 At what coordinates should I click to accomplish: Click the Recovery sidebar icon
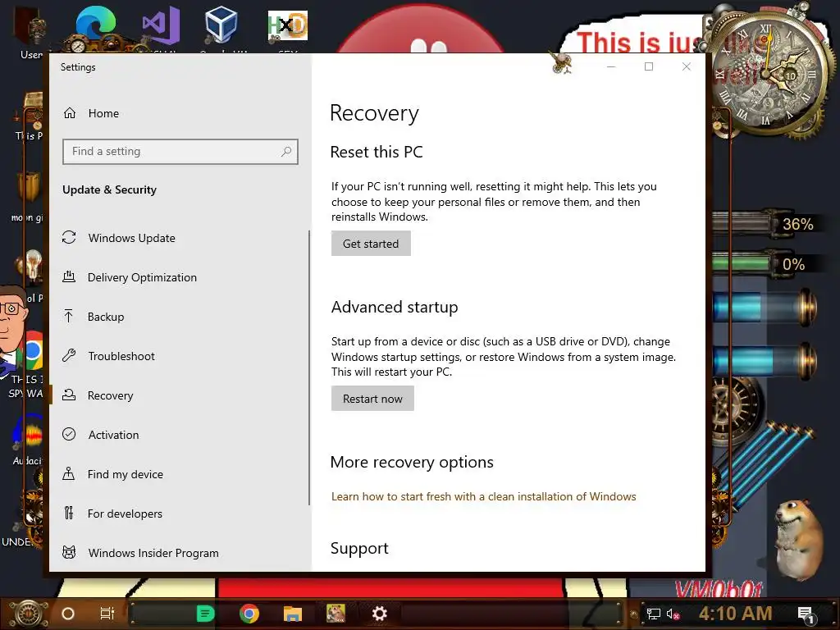coord(69,395)
